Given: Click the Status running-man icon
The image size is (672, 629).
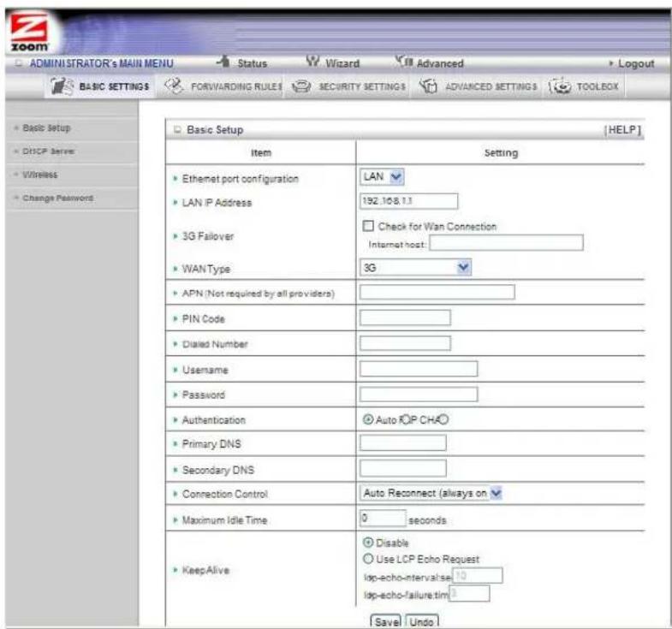Looking at the screenshot, I should [224, 62].
